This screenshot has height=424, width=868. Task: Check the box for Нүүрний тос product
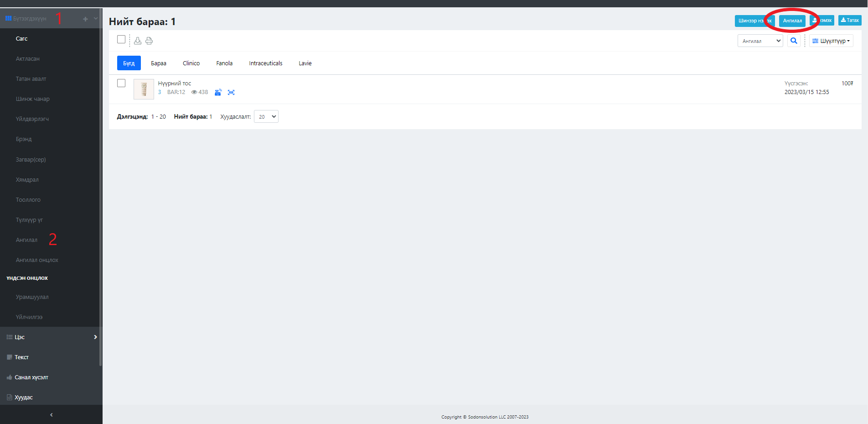coord(121,83)
